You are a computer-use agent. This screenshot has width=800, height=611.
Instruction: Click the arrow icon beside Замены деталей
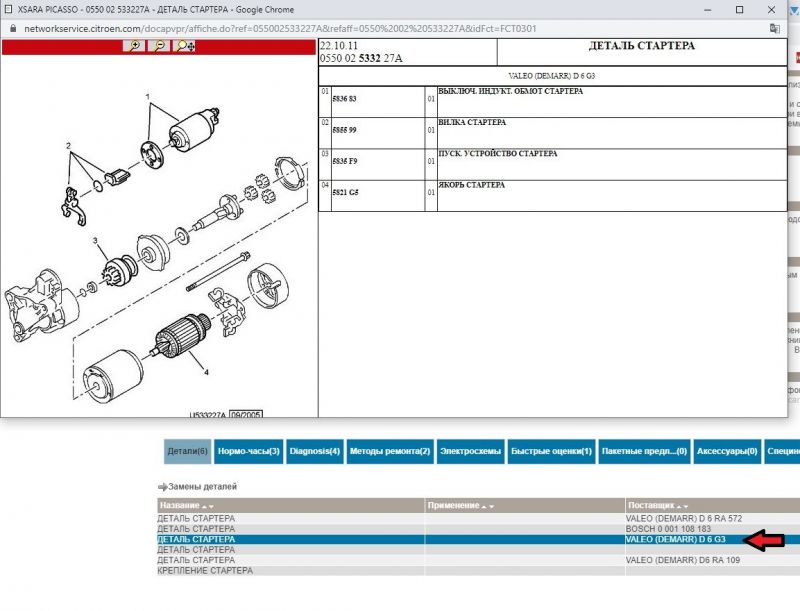point(160,487)
